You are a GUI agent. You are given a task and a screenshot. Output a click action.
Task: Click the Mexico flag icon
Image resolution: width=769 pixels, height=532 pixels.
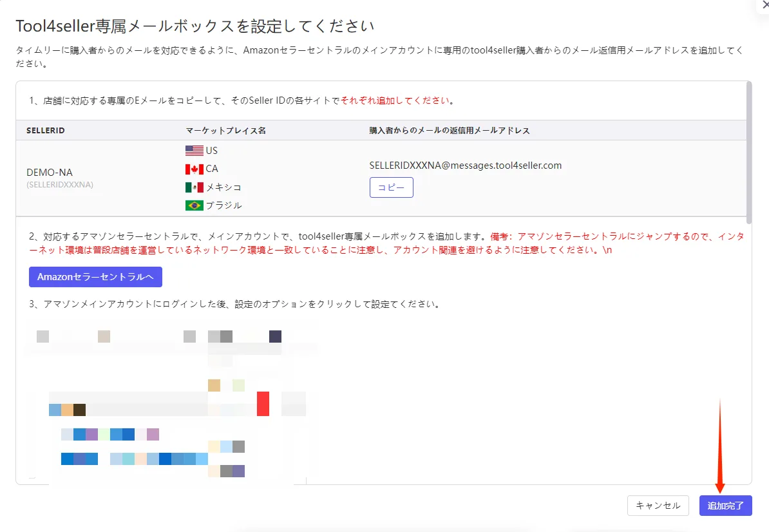[195, 187]
